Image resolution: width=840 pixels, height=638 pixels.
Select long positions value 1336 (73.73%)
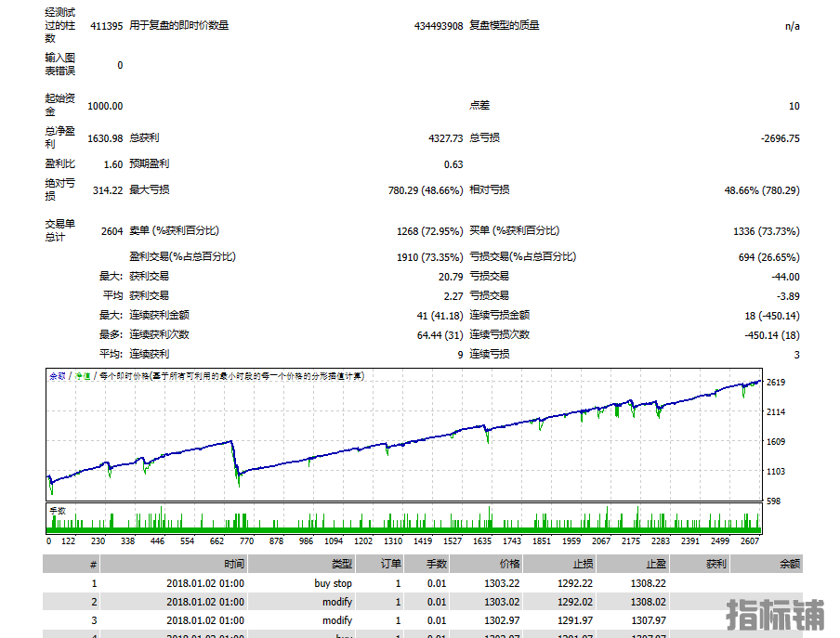point(766,231)
